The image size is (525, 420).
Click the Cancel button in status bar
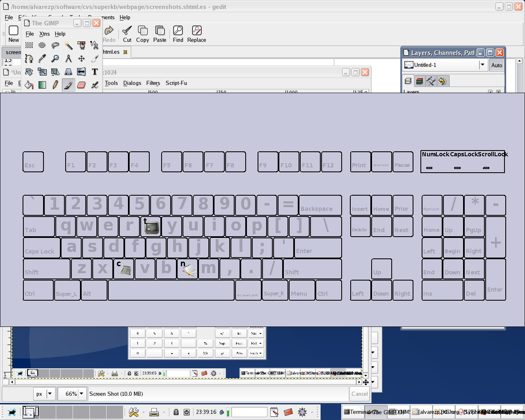click(x=359, y=394)
